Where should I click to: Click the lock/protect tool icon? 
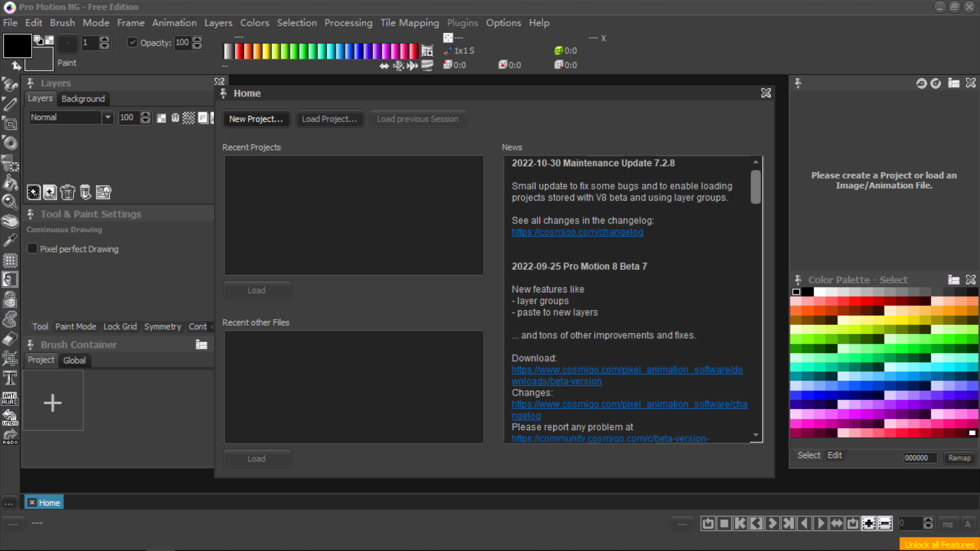click(x=10, y=299)
